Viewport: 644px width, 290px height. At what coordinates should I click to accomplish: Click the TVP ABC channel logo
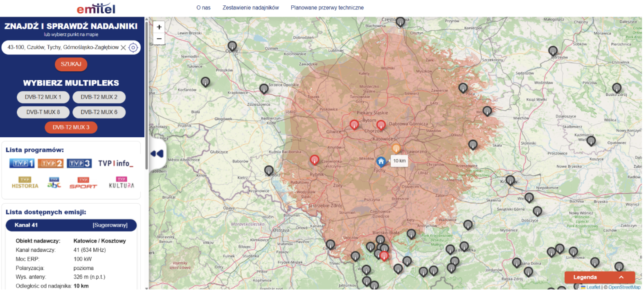[x=54, y=183]
